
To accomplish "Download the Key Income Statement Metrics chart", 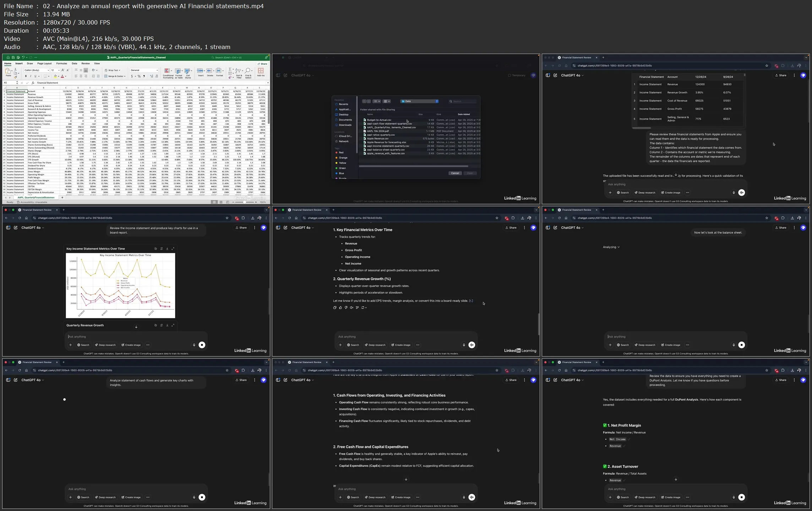I will pos(167,249).
